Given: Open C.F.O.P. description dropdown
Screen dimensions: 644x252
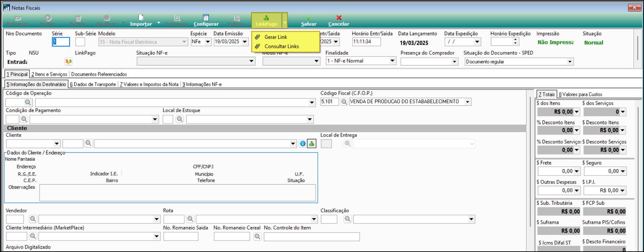Looking at the screenshot, I should pyautogui.click(x=467, y=102).
